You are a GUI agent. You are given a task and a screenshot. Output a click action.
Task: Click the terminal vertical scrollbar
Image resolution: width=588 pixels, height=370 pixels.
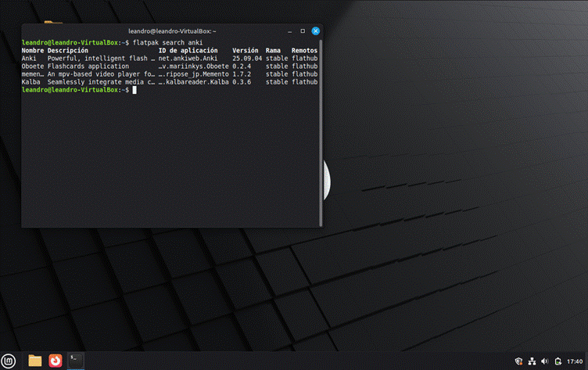(x=321, y=132)
